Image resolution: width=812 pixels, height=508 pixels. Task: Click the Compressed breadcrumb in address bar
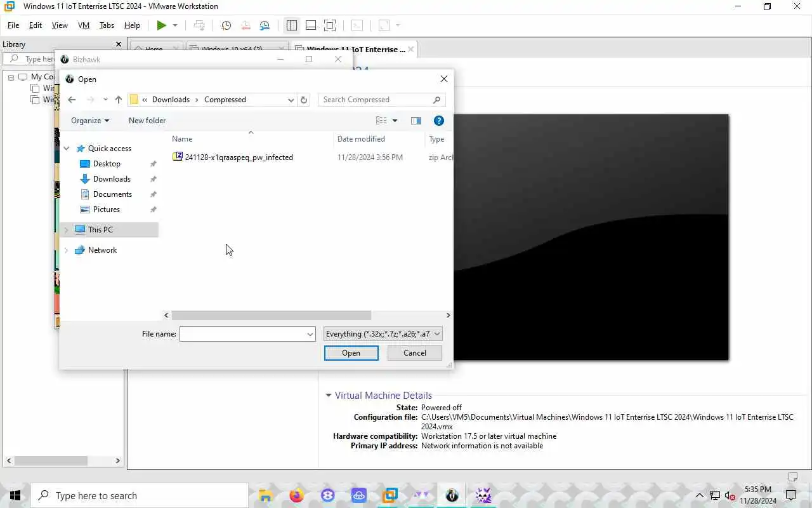[x=225, y=100]
